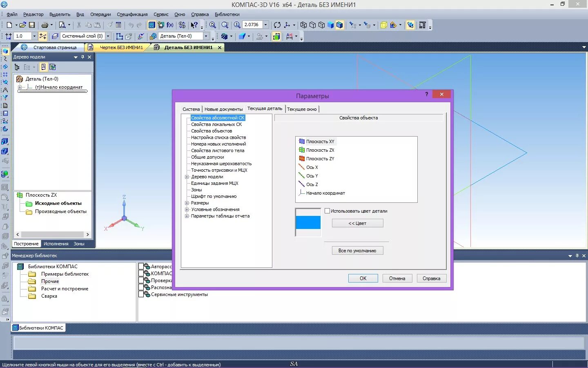Open the Деталь (Тел-0) dropdown
The height and width of the screenshot is (368, 588).
(206, 36)
